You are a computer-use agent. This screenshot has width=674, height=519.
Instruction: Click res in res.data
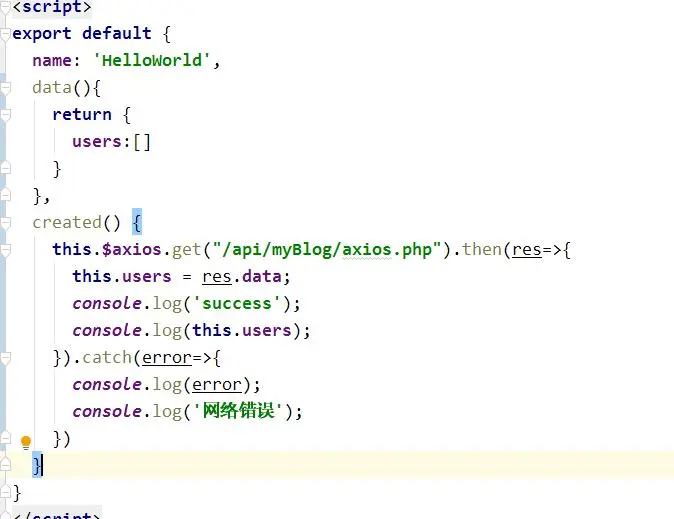[x=217, y=277]
